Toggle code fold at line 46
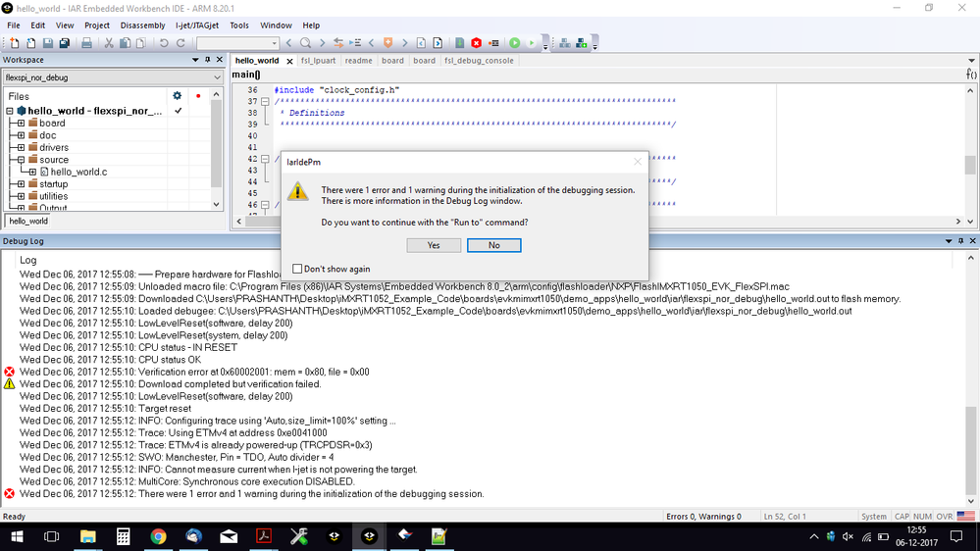Image resolution: width=980 pixels, height=551 pixels. coord(265,204)
